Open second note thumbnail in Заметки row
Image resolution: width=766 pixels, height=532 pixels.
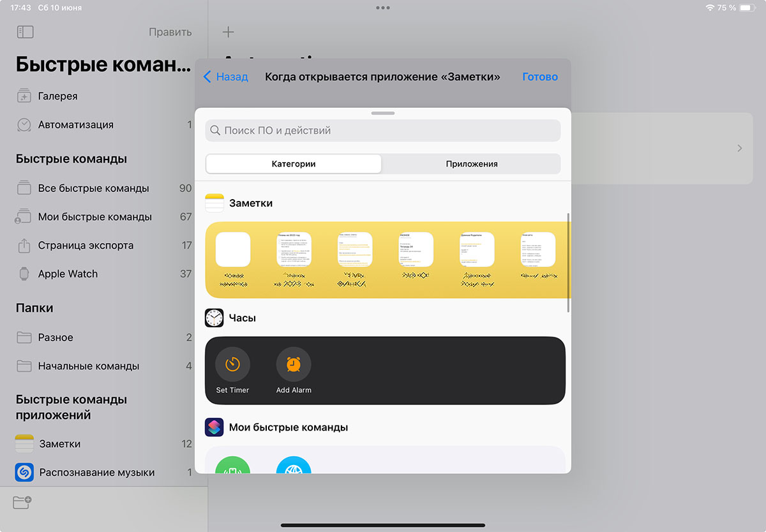click(294, 249)
